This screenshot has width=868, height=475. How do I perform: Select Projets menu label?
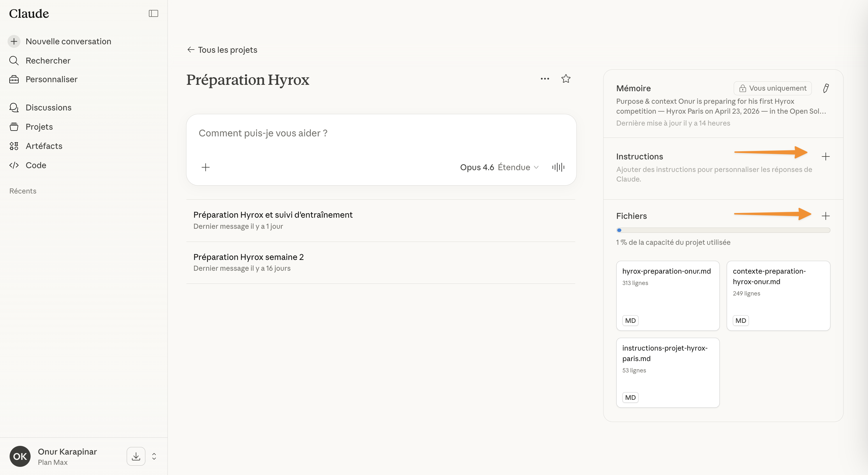pos(39,127)
